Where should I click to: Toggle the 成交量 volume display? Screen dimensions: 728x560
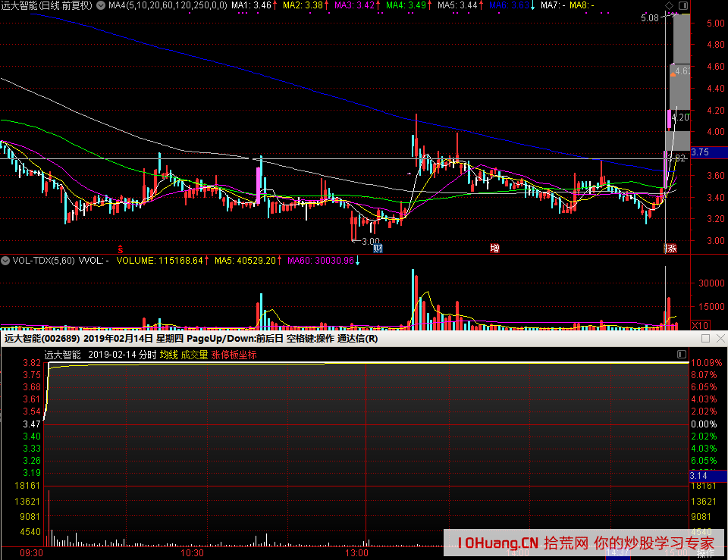tap(194, 355)
